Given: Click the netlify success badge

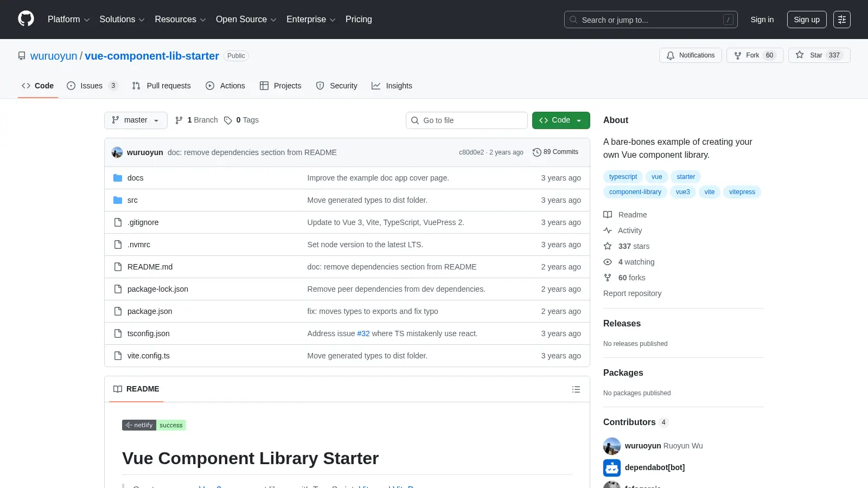Looking at the screenshot, I should [154, 425].
